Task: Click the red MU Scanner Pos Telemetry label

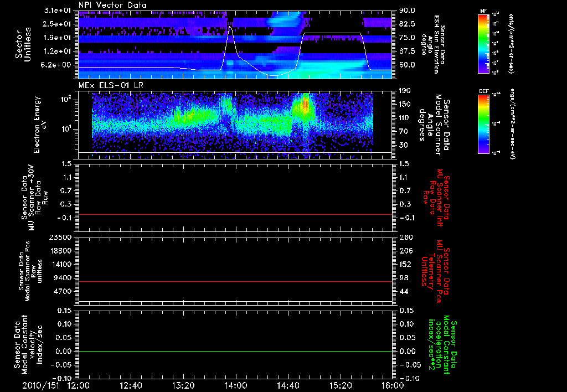Action: (x=436, y=271)
